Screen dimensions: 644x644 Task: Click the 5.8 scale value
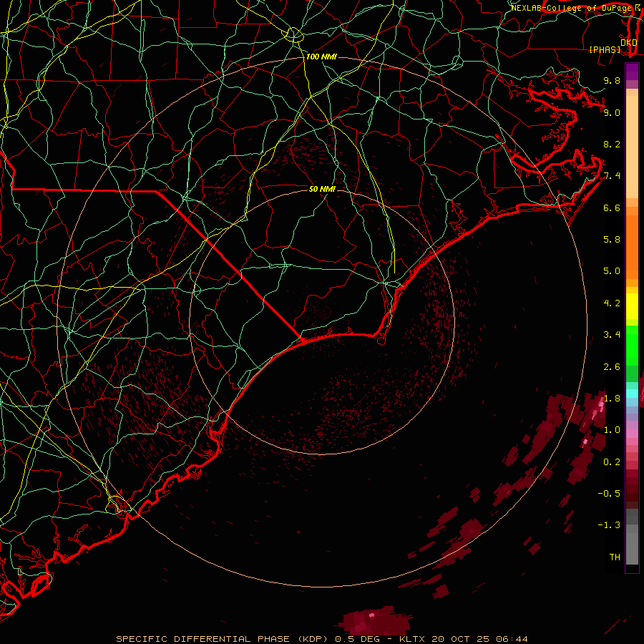[x=612, y=240]
